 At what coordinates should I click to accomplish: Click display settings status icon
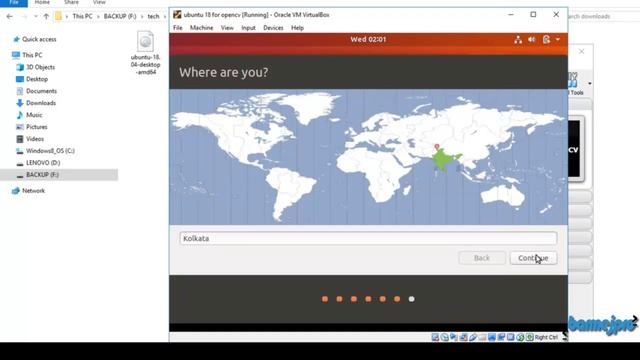pos(492,337)
